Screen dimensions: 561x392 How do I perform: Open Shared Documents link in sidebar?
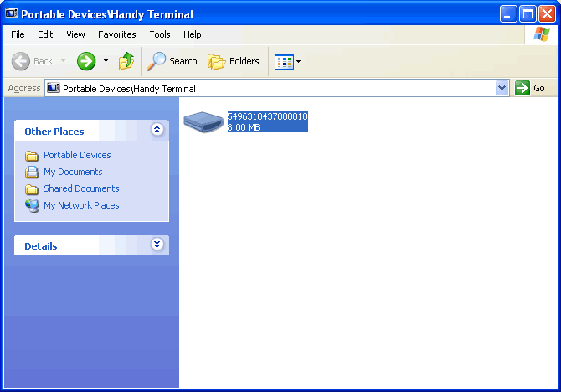[81, 188]
